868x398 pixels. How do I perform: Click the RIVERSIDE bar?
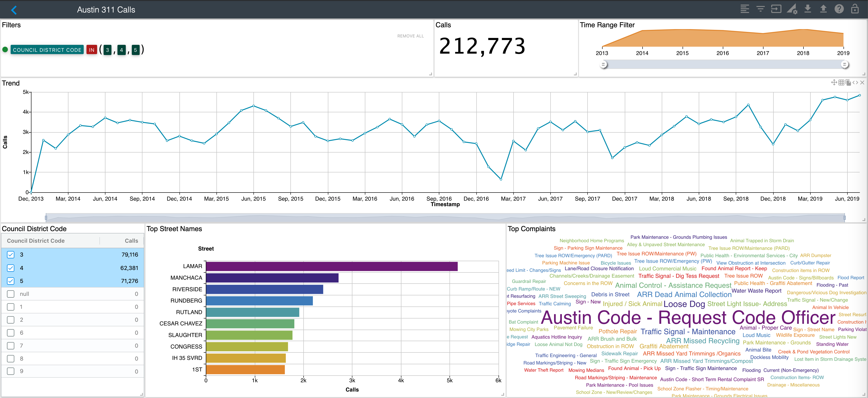265,289
